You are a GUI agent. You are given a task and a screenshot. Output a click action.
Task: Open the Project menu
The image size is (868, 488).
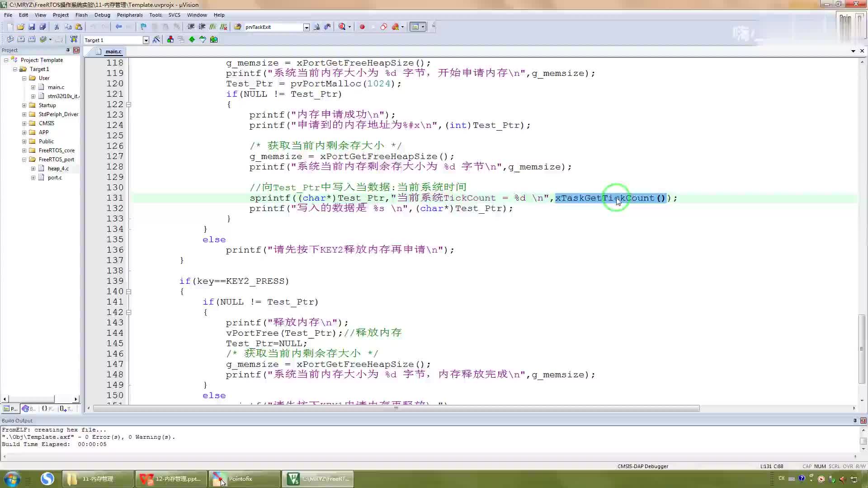point(61,15)
